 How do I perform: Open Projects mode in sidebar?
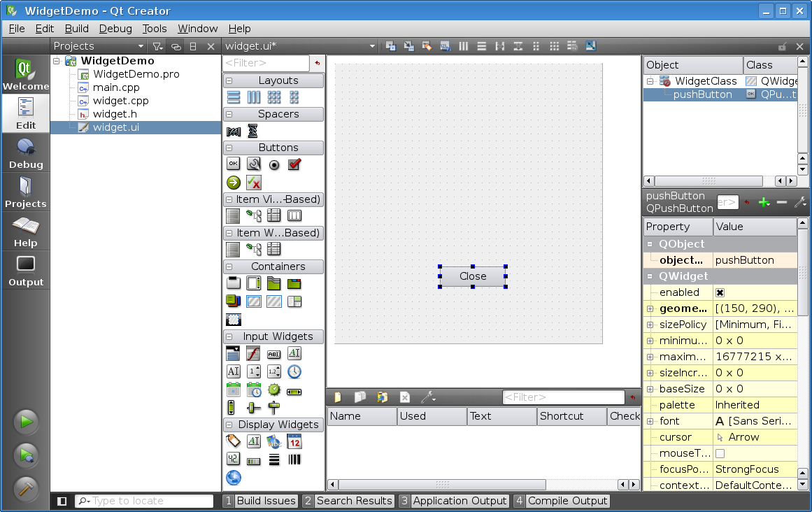coord(25,192)
